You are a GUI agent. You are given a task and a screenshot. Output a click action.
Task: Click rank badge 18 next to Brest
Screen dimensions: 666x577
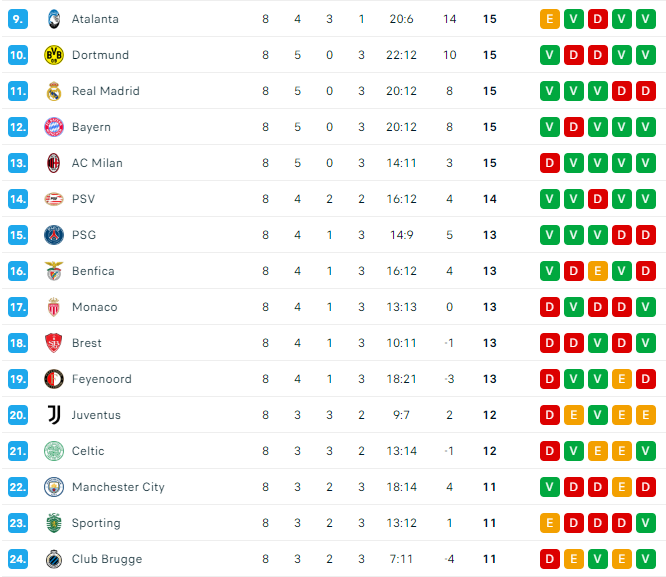pos(18,343)
